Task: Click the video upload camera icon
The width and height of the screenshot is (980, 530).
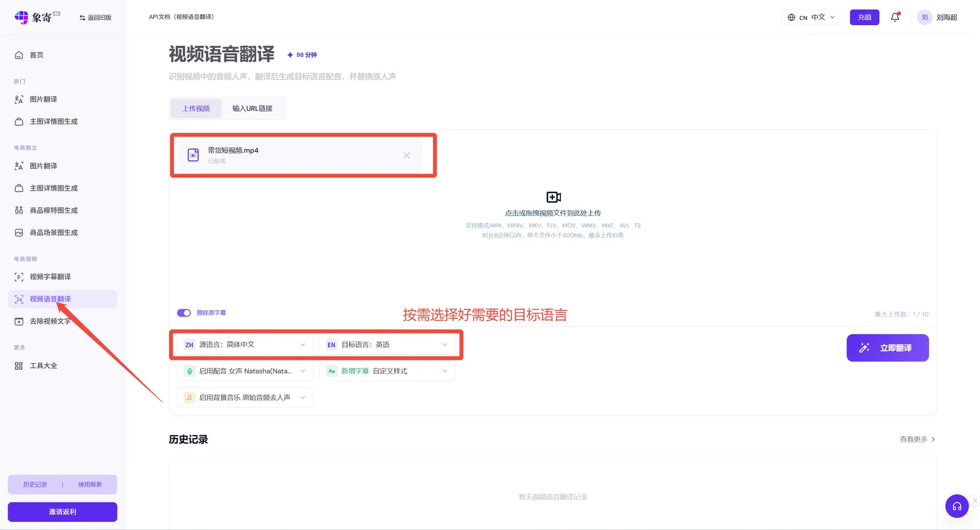Action: tap(554, 197)
